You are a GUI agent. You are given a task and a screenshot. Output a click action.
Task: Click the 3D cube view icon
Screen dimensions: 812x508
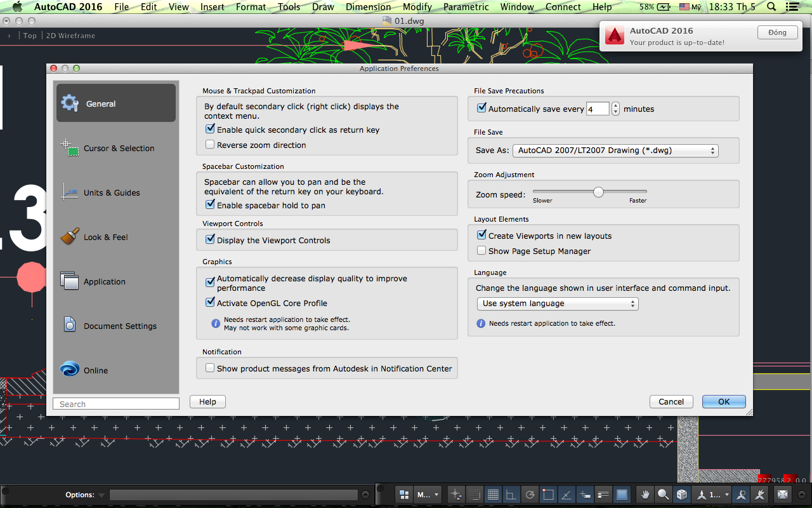682,494
